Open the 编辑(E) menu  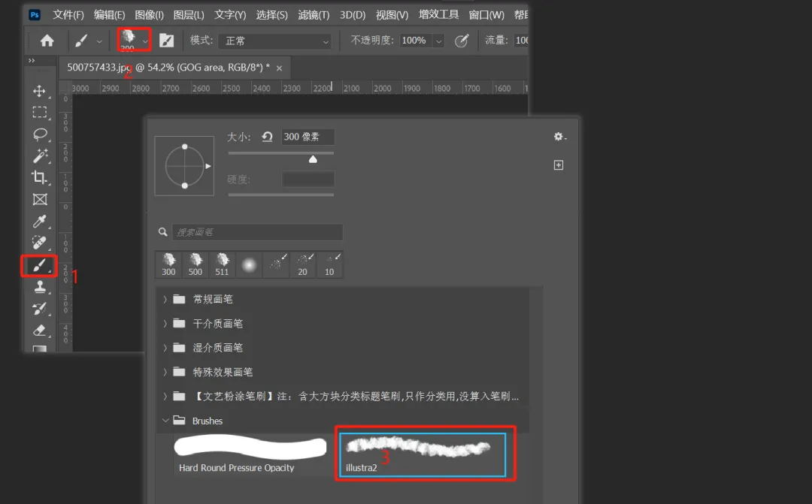pyautogui.click(x=109, y=15)
